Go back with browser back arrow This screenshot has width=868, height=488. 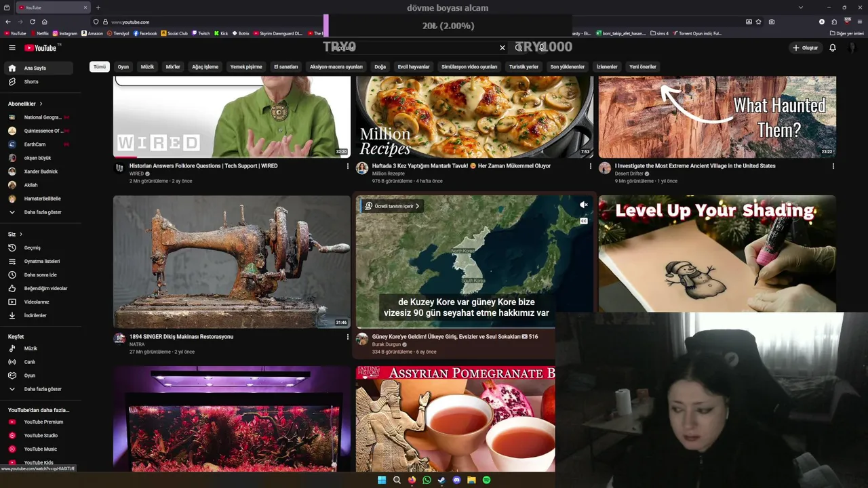click(8, 22)
